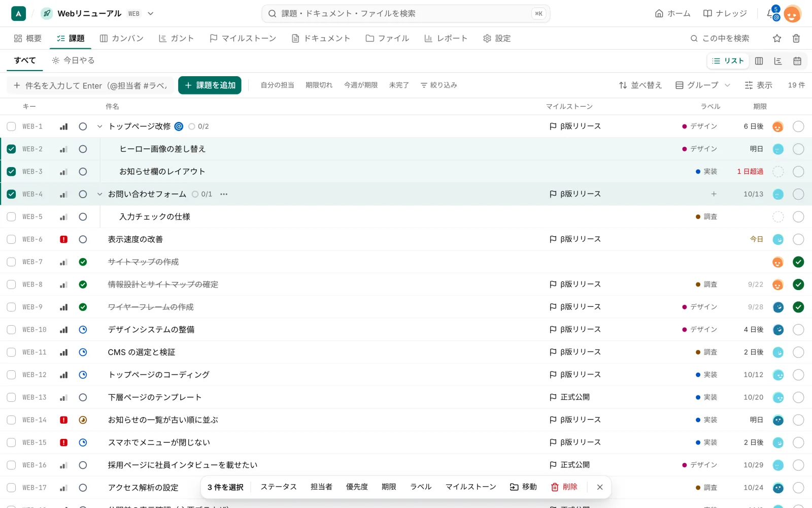Uncheck the WEB-3 row checkbox

tap(11, 172)
